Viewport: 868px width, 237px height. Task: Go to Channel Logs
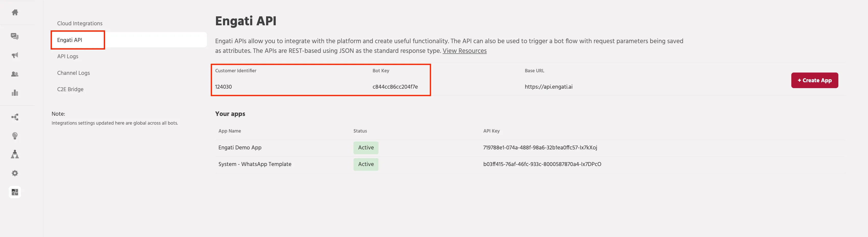coord(73,73)
